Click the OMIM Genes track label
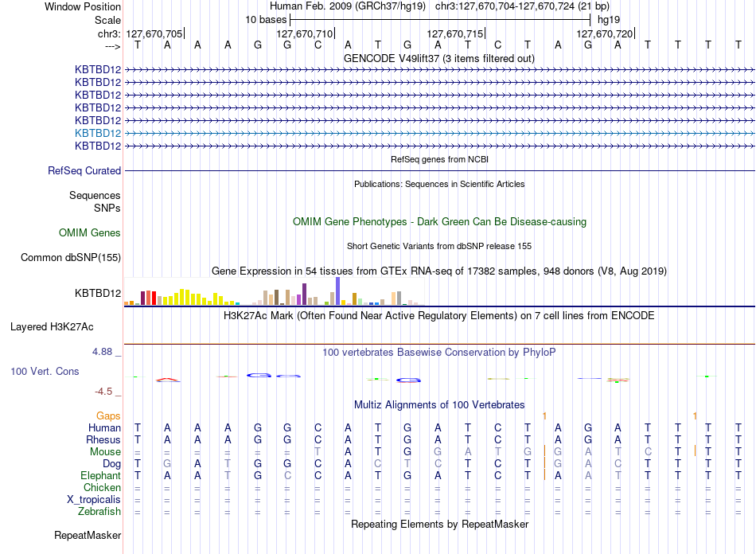This screenshot has width=756, height=554. click(x=90, y=233)
